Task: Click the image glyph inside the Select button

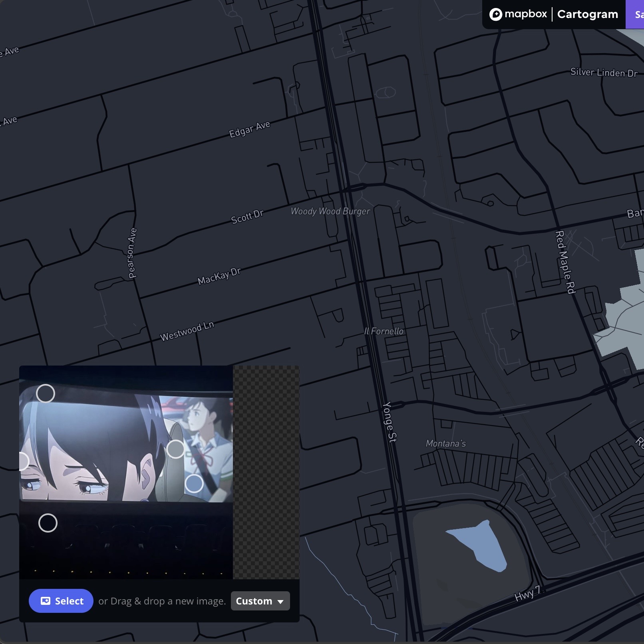Action: (45, 601)
